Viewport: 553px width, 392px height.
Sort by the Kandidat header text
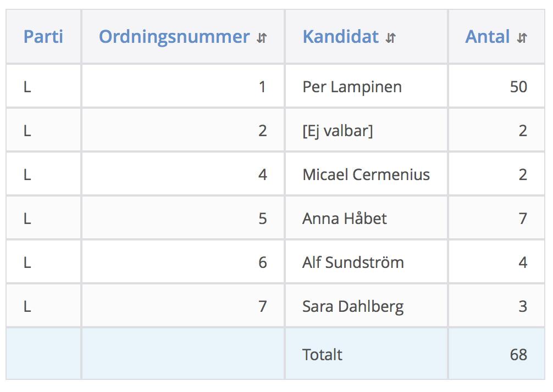tap(341, 37)
